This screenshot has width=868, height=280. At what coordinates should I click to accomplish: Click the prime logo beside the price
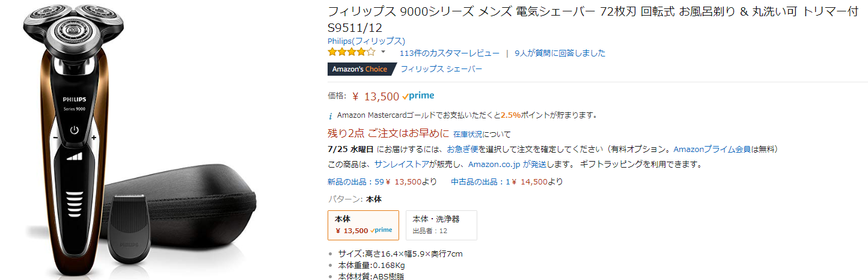418,96
